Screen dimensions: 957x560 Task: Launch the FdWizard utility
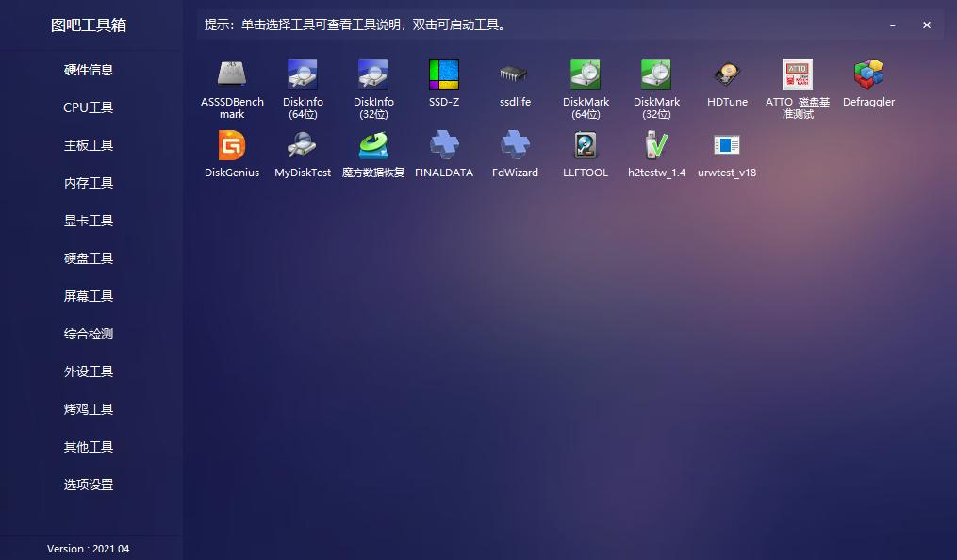pos(514,146)
